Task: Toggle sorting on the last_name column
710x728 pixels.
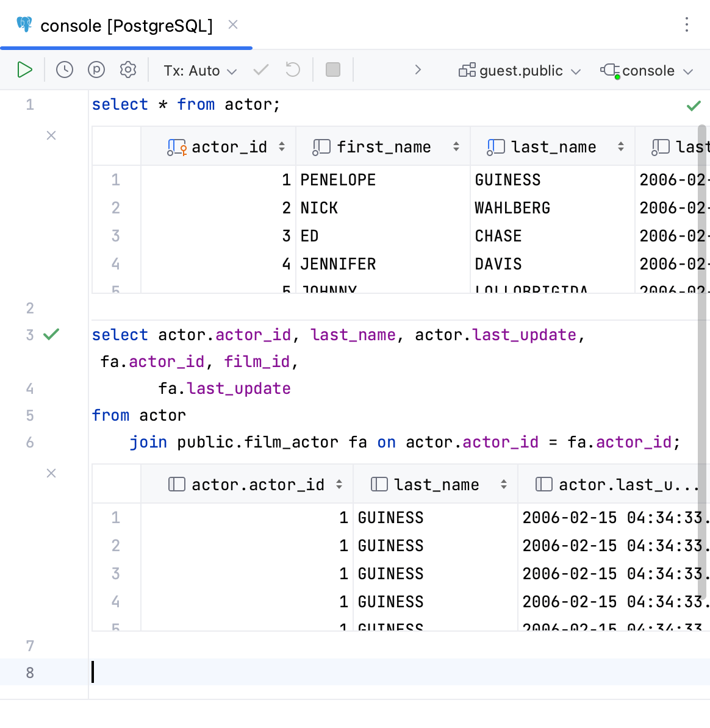Action: [621, 146]
